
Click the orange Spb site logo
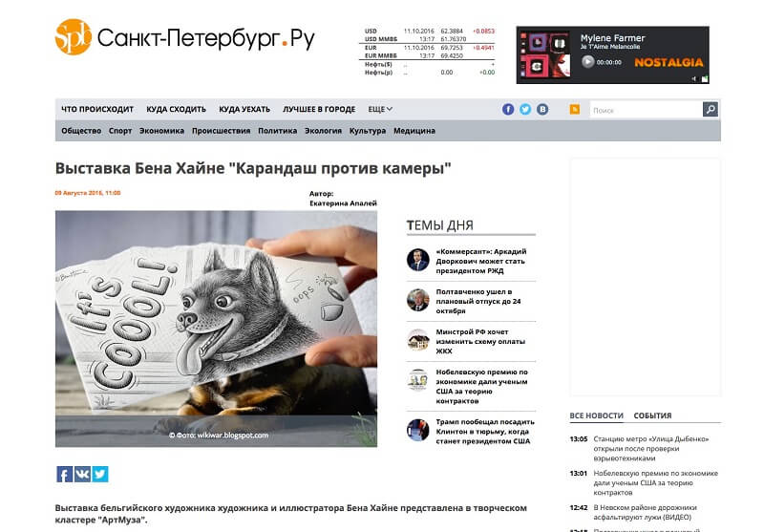pos(74,37)
